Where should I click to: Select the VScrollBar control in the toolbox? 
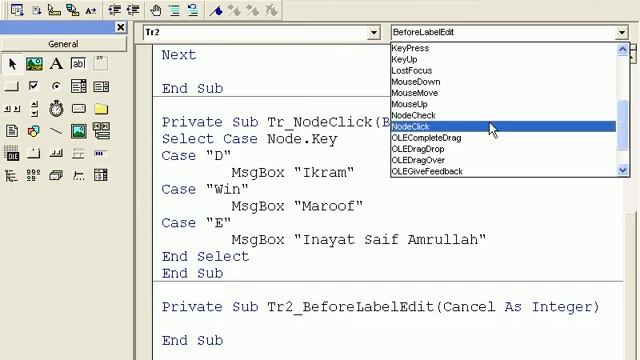click(34, 109)
